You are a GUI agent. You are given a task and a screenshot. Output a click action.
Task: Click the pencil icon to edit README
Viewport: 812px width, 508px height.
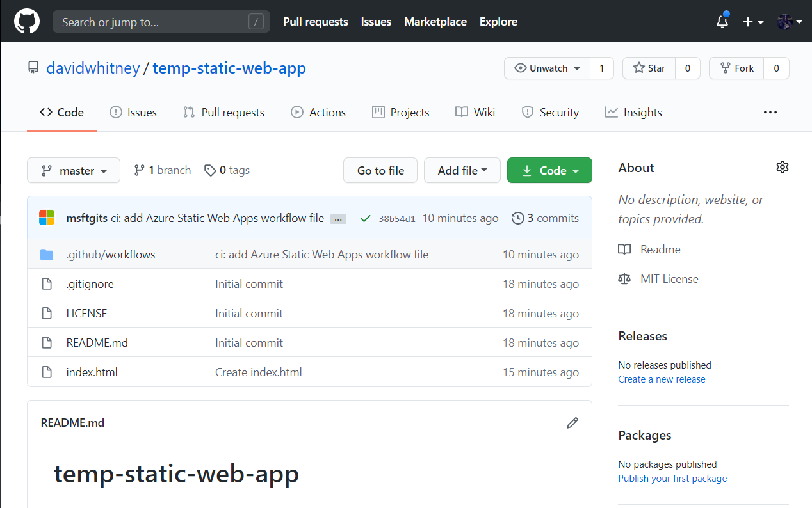[572, 423]
